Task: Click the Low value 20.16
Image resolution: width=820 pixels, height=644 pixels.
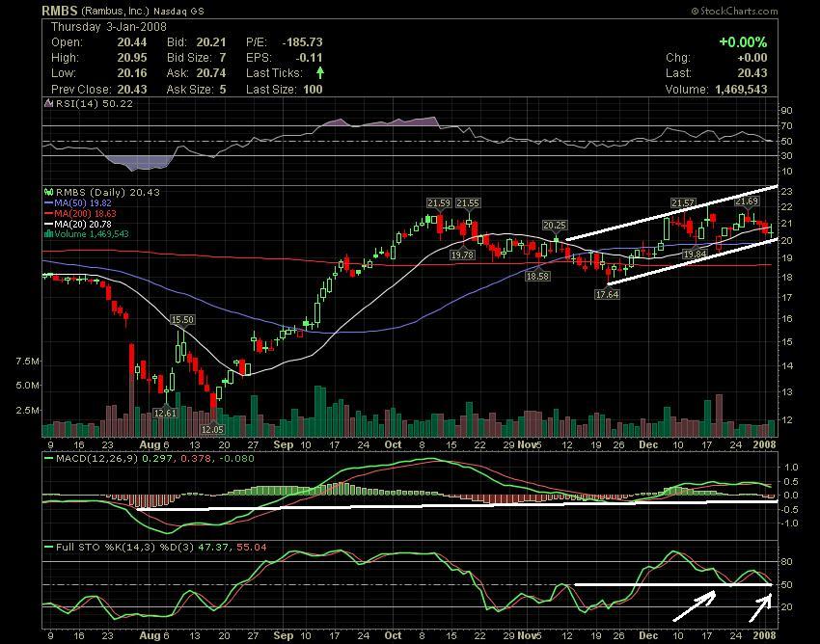Action: 132,73
